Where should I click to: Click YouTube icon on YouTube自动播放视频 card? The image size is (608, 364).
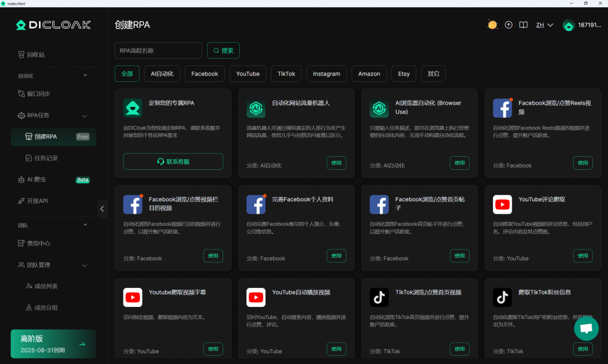click(x=256, y=297)
